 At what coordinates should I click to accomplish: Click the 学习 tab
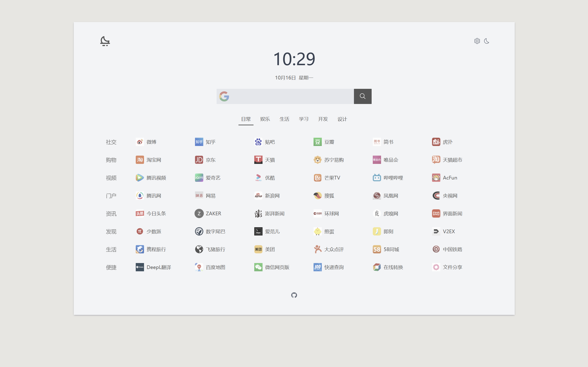coord(303,119)
